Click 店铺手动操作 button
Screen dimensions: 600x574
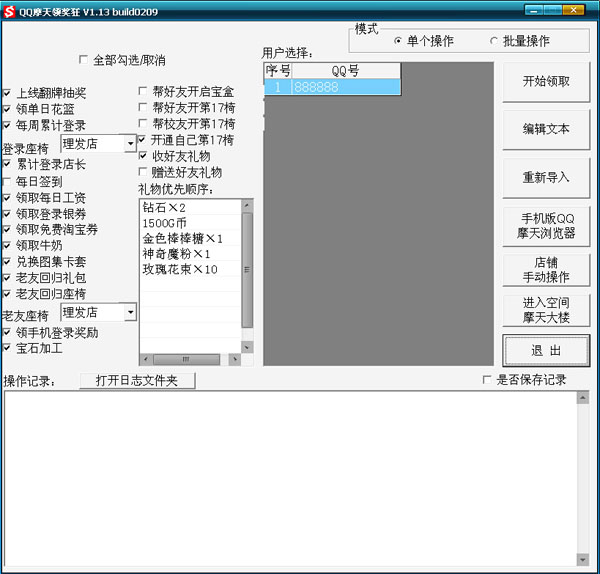(546, 270)
